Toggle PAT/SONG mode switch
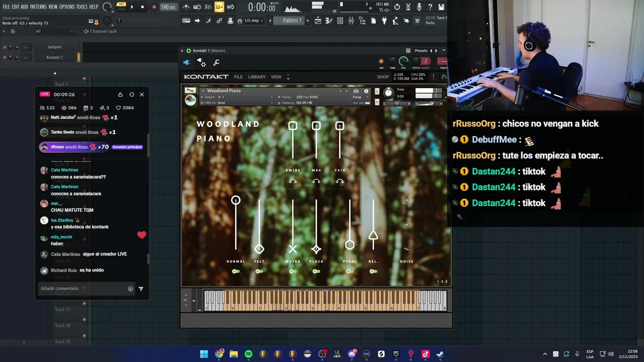This screenshot has width=644, height=362. tap(121, 7)
